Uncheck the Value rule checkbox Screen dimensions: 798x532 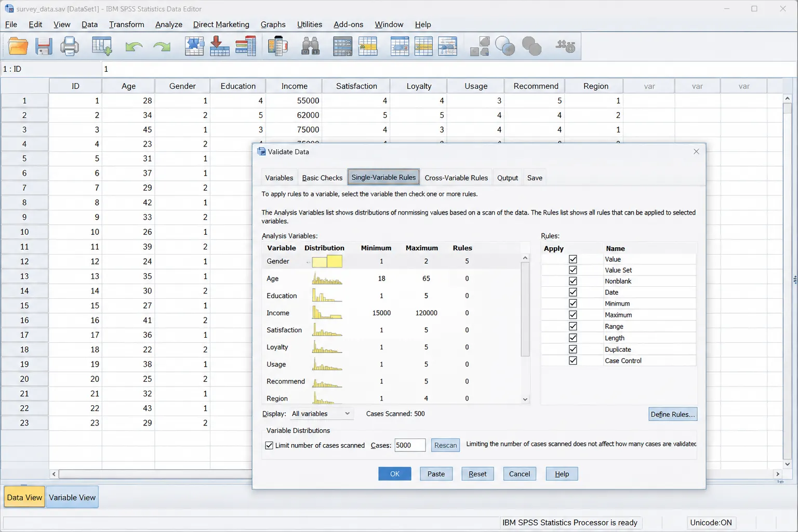coord(573,259)
